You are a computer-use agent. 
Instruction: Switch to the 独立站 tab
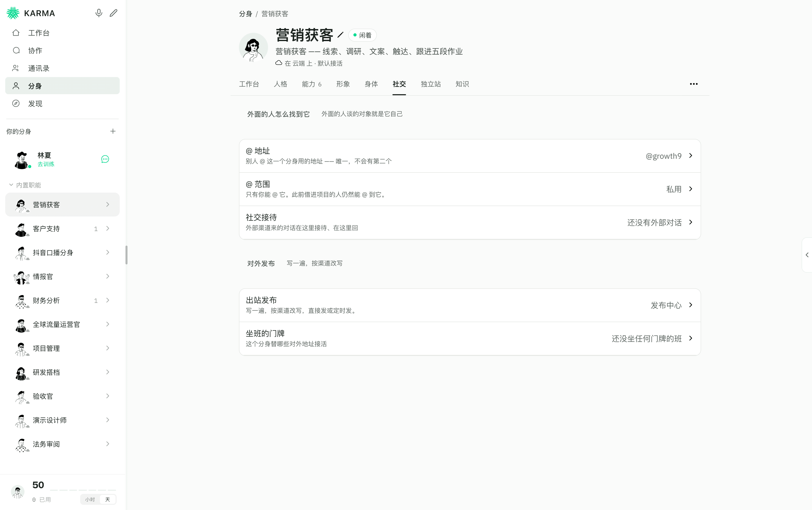(x=431, y=84)
